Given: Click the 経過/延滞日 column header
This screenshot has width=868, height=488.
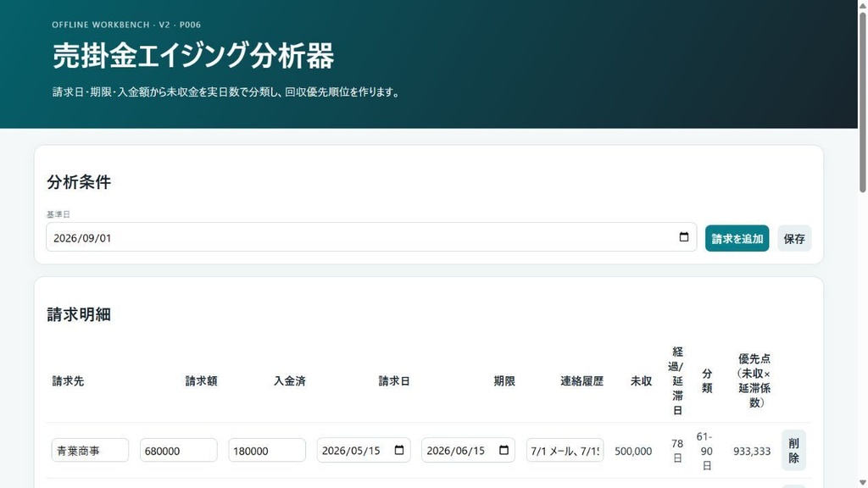Looking at the screenshot, I should click(677, 381).
